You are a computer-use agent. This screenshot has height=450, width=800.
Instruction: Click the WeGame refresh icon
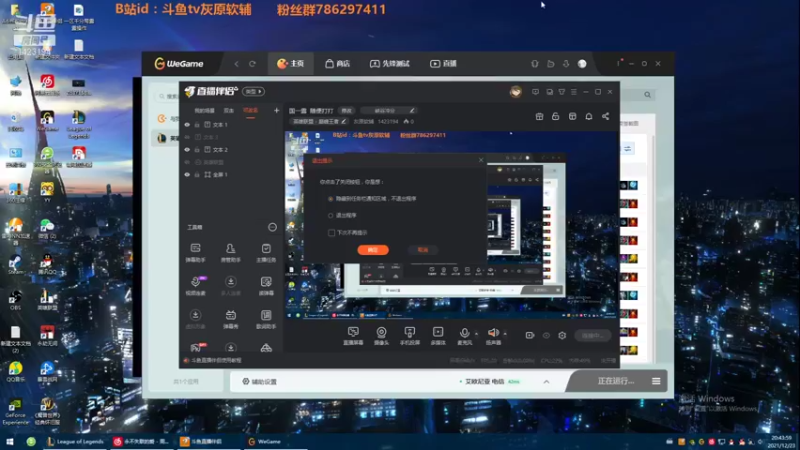(252, 64)
